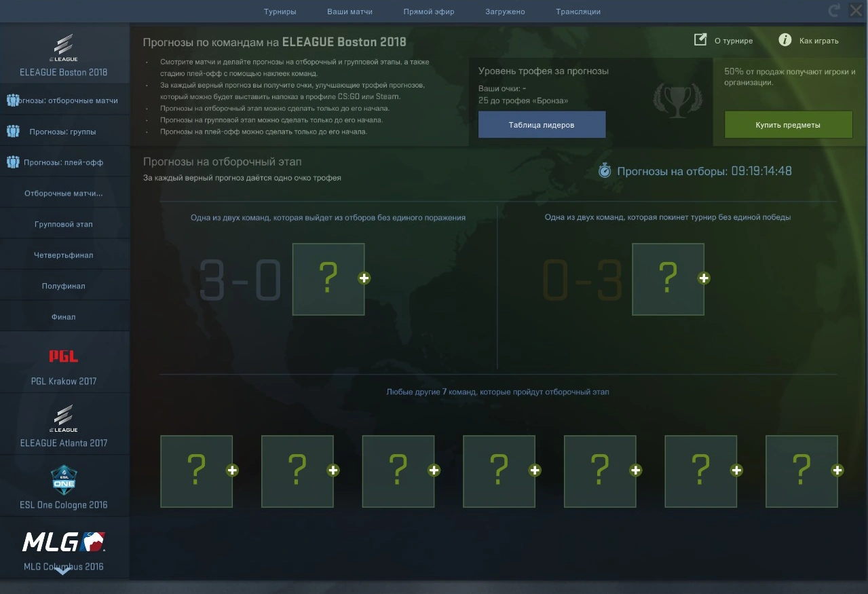Viewport: 868px width, 594px height.
Task: Click first of seven team slots
Action: [x=196, y=472]
